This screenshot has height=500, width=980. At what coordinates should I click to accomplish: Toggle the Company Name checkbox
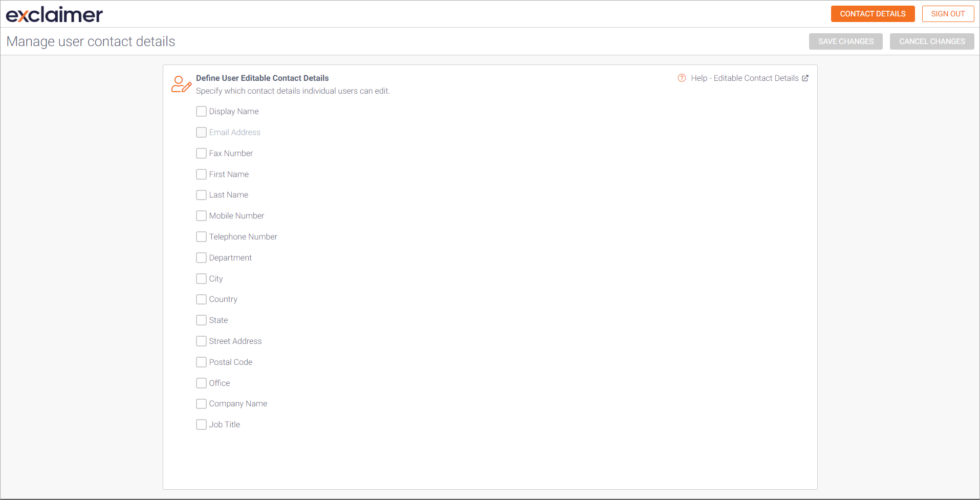point(202,404)
